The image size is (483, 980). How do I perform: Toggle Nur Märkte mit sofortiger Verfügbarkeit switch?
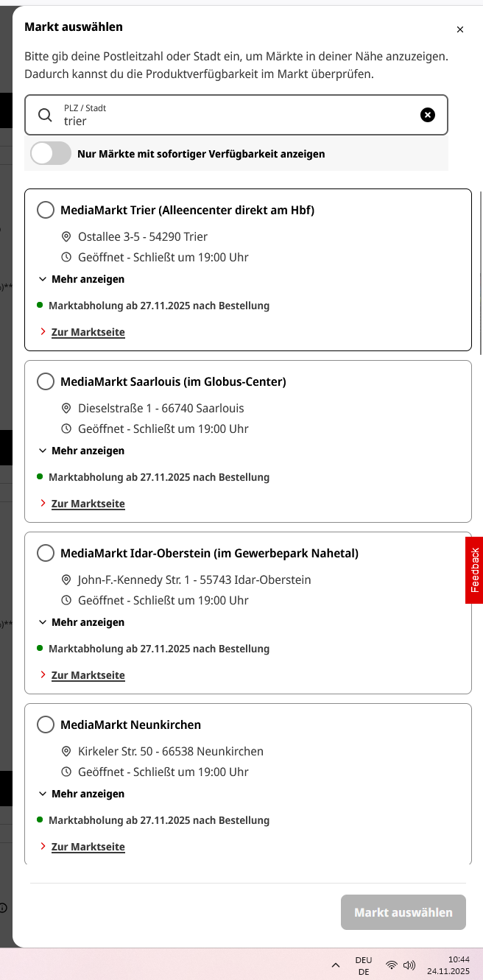coord(51,154)
